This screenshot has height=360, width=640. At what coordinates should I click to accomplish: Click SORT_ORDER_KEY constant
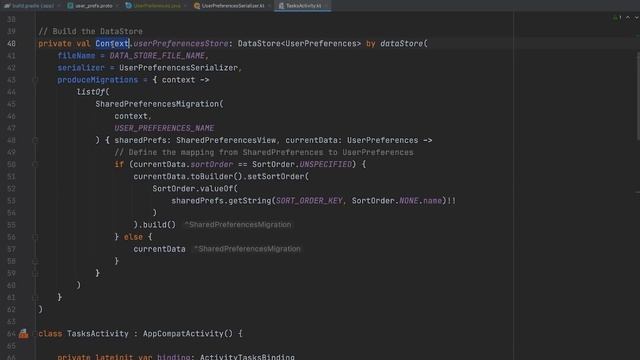pyautogui.click(x=309, y=201)
